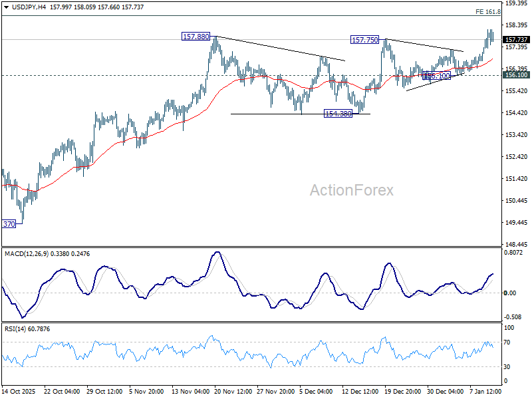Screen dimensions: 532x399
Task: Click the 151.420 price axis value
Action: 516,178
